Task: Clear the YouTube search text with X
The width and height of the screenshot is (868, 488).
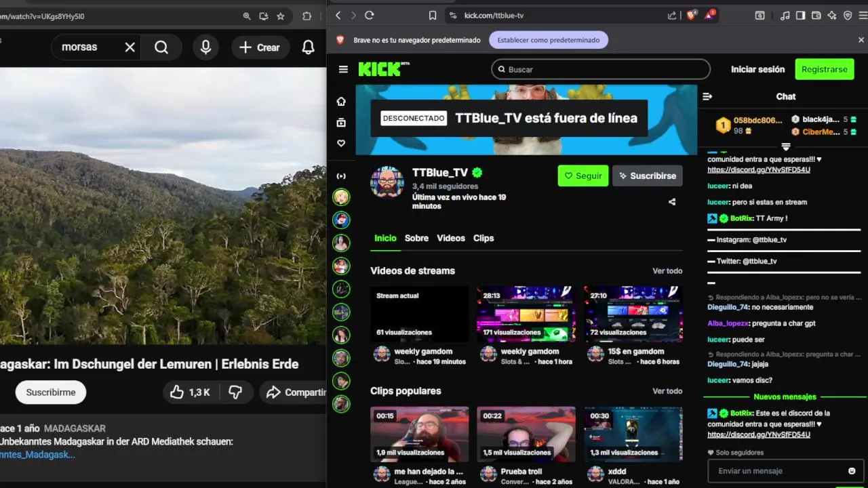Action: click(x=130, y=47)
